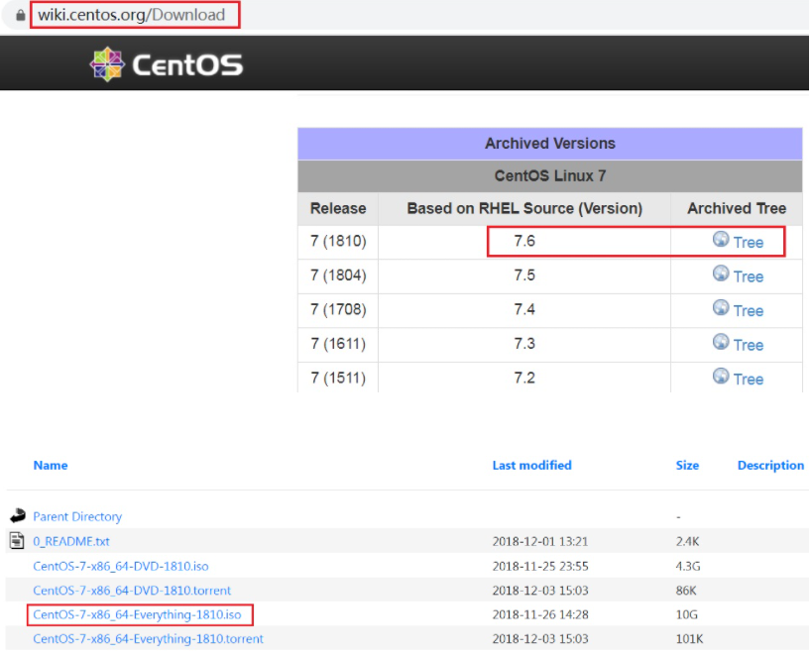Select the 7 (1804) release cell
This screenshot has width=812, height=656.
(338, 275)
